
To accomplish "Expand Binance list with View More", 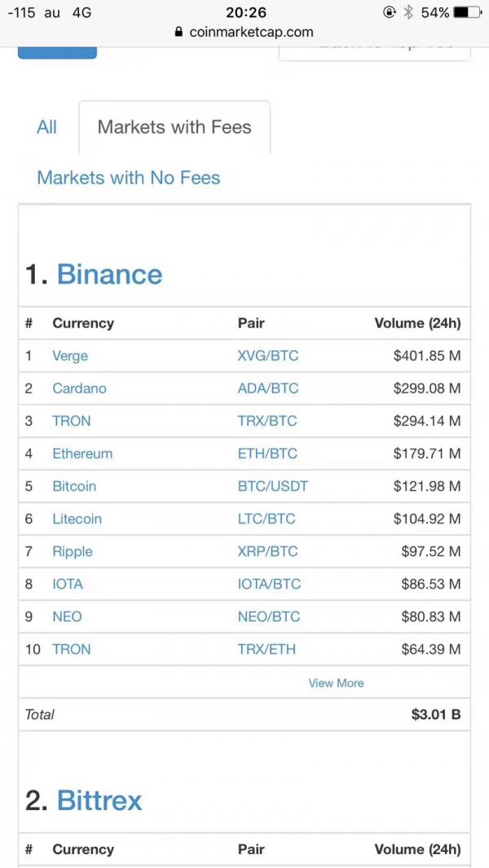I will click(336, 683).
